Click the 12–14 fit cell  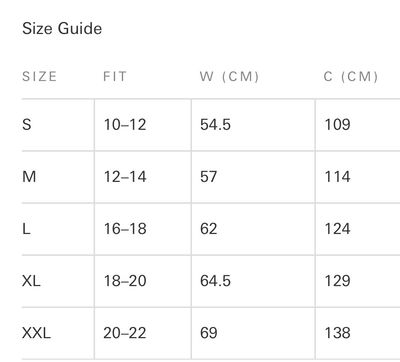125,177
